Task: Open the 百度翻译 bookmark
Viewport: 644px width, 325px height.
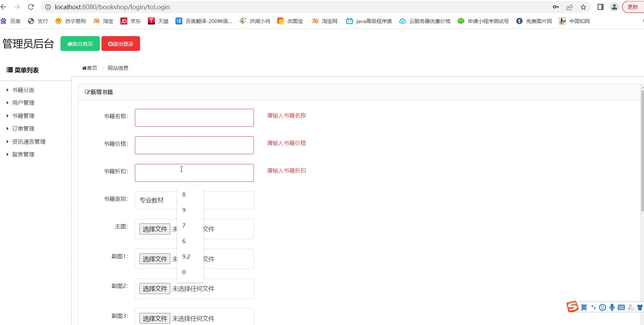Action: (204, 21)
